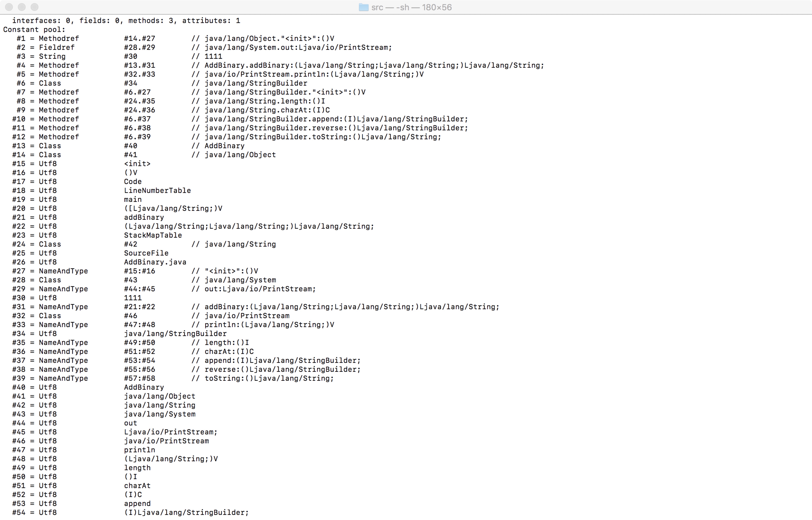
Task: Click the 'append' value on line #53
Action: 137,504
